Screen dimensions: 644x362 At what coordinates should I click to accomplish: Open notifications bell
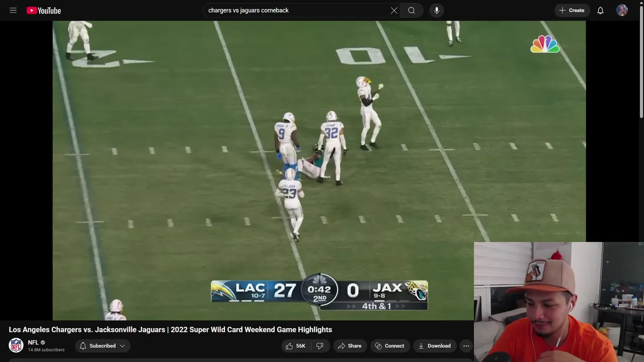tap(600, 10)
